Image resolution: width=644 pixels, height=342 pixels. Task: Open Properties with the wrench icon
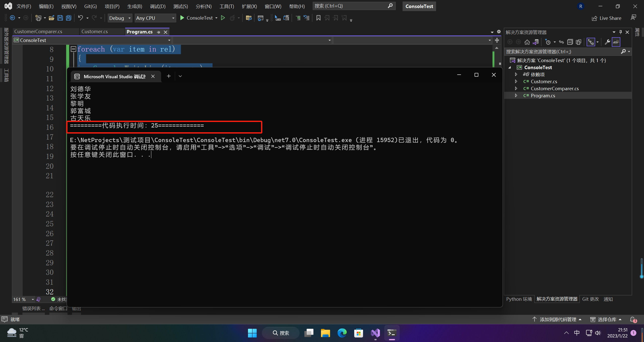[x=607, y=42]
